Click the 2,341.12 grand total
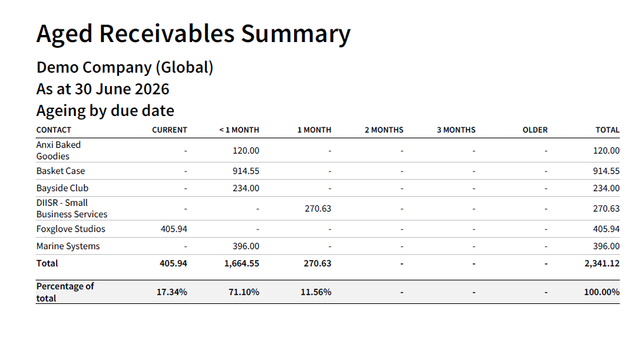The image size is (644, 339). point(602,263)
